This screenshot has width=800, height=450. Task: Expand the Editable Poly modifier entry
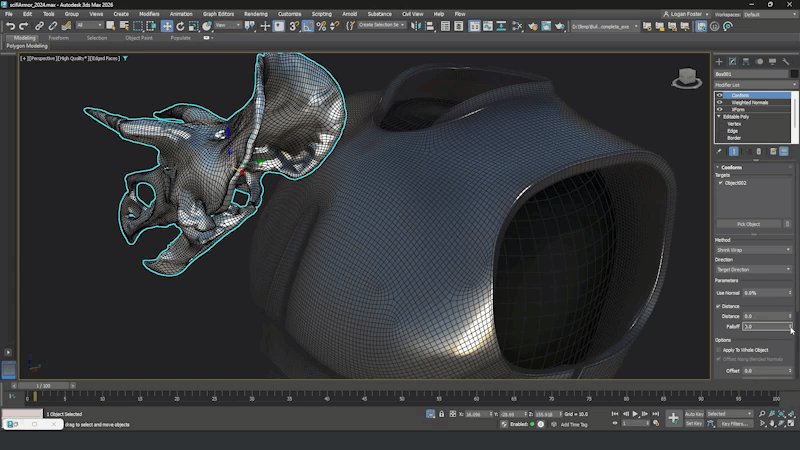(x=719, y=116)
